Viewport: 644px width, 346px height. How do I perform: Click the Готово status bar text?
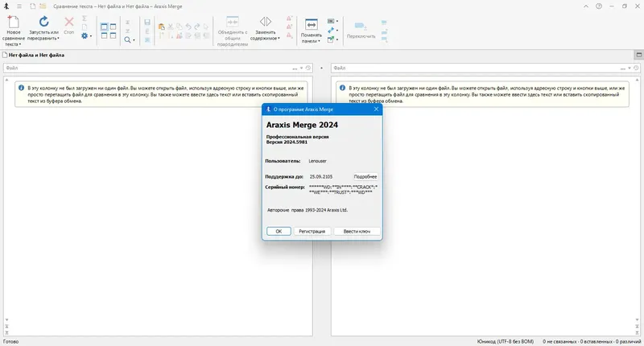pos(10,341)
